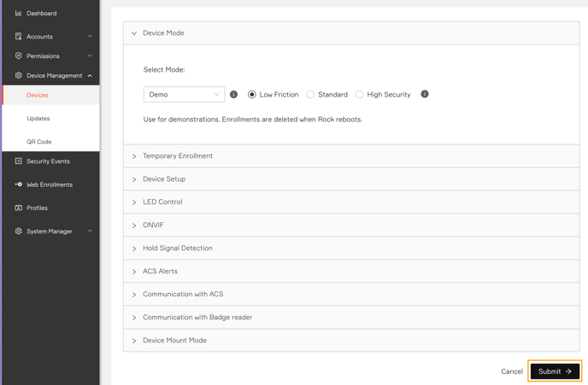Image resolution: width=588 pixels, height=385 pixels.
Task: Choose the High Security radio option
Action: click(x=359, y=95)
